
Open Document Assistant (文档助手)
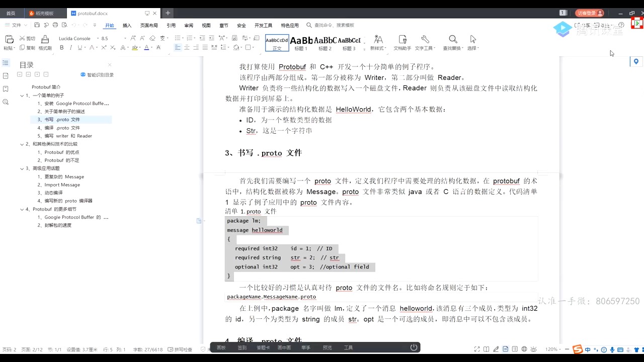[x=402, y=43]
